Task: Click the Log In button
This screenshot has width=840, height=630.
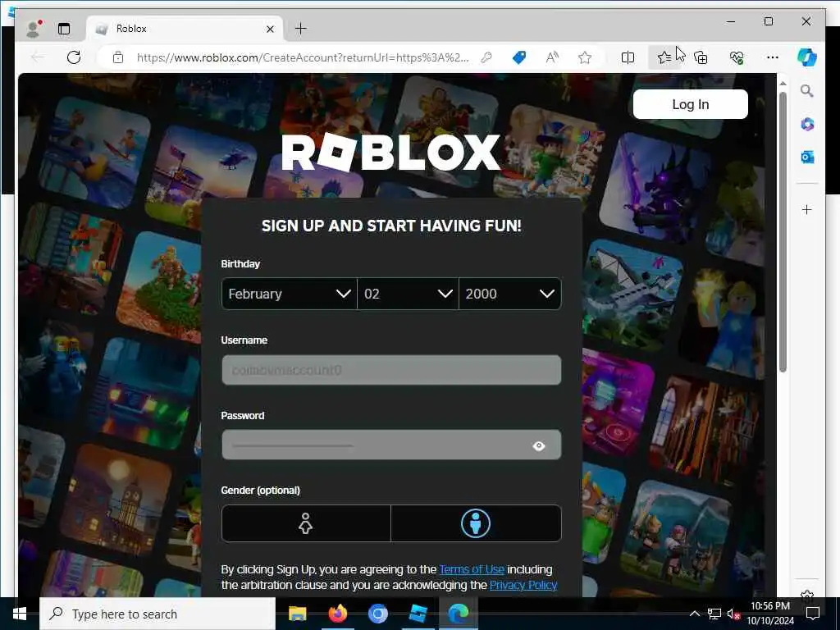Action: pyautogui.click(x=691, y=104)
